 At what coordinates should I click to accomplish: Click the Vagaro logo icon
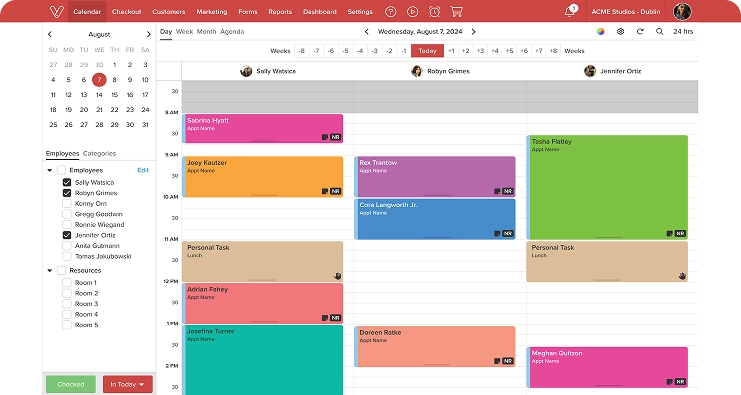click(56, 11)
